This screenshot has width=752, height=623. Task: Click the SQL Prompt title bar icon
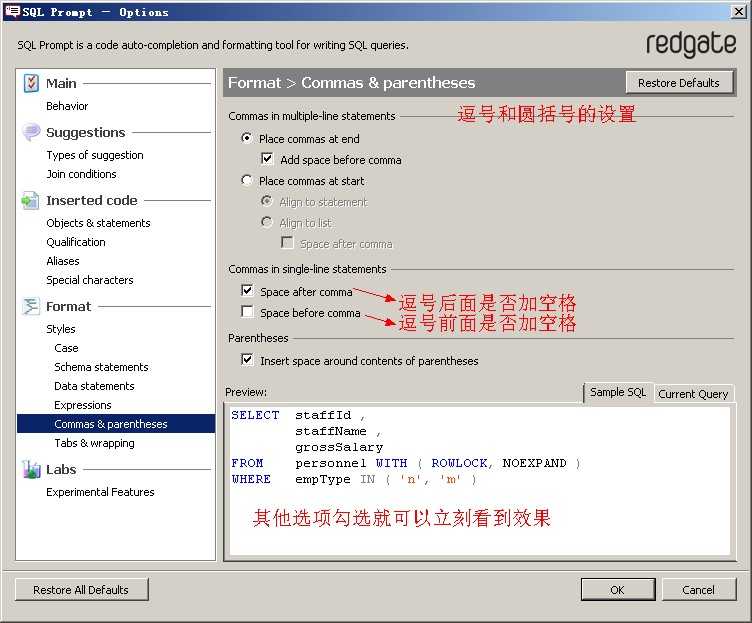click(x=12, y=12)
